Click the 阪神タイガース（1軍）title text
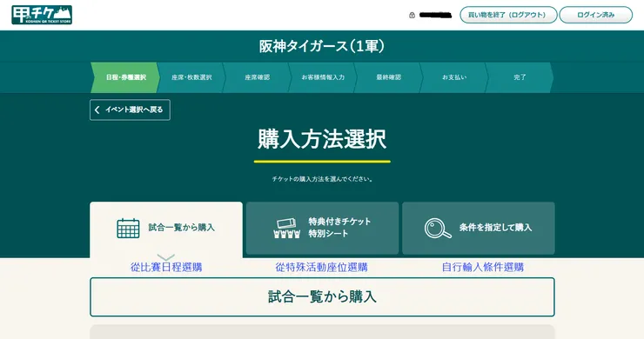This screenshot has width=644, height=339. 322,46
